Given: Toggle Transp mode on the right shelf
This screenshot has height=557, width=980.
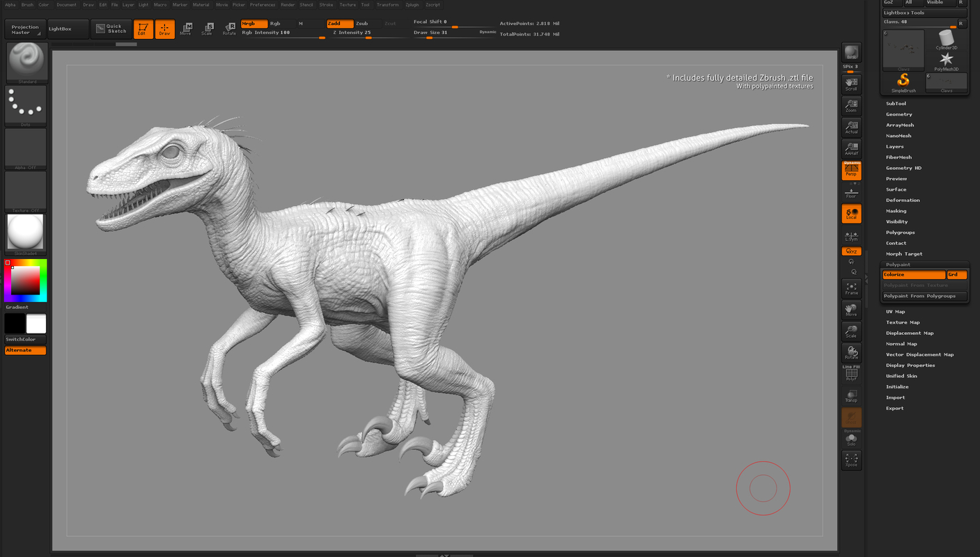Looking at the screenshot, I should tap(850, 397).
